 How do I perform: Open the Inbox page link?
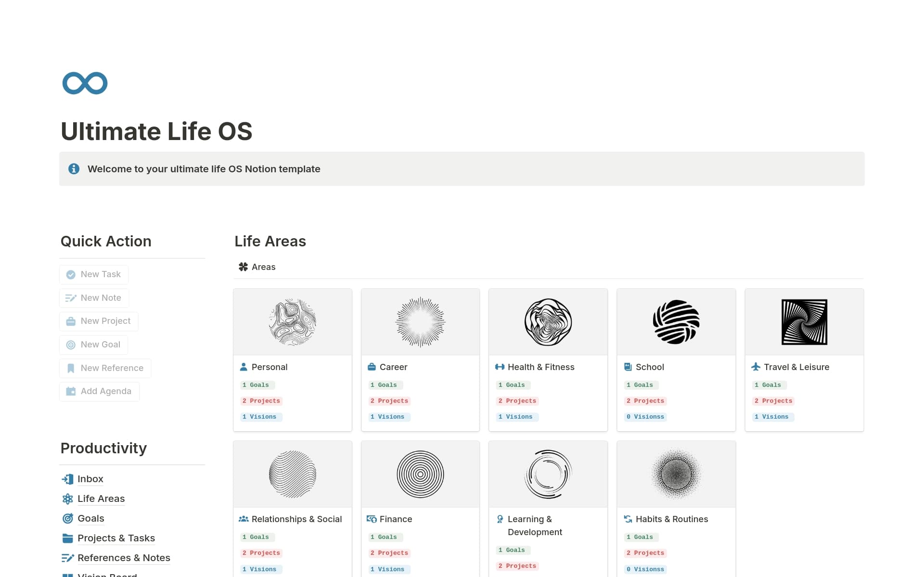[90, 479]
